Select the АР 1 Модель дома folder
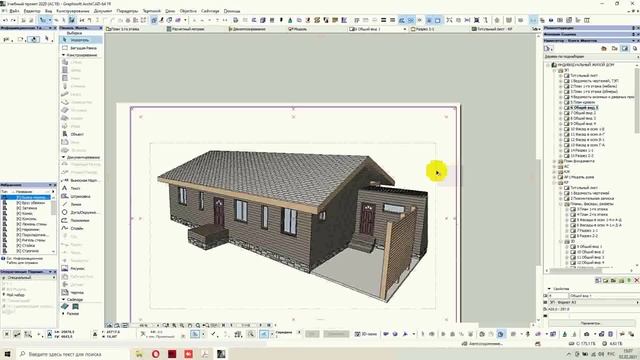This screenshot has width=640, height=360. (x=579, y=177)
